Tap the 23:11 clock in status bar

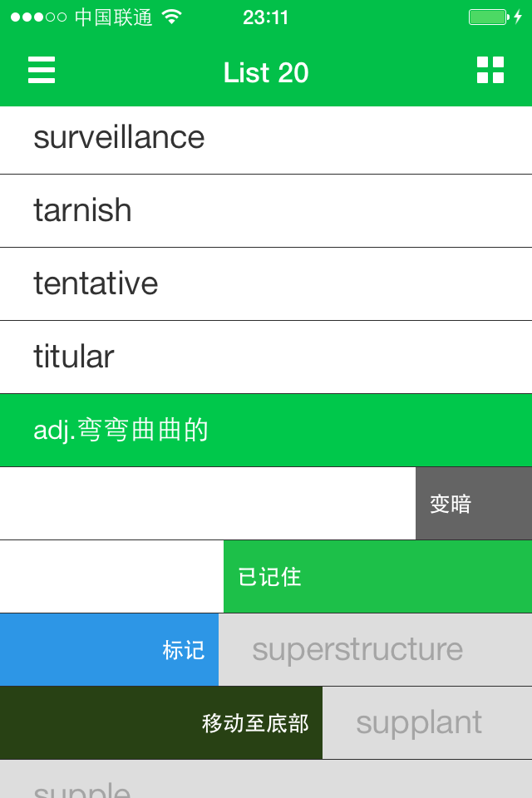click(x=266, y=17)
